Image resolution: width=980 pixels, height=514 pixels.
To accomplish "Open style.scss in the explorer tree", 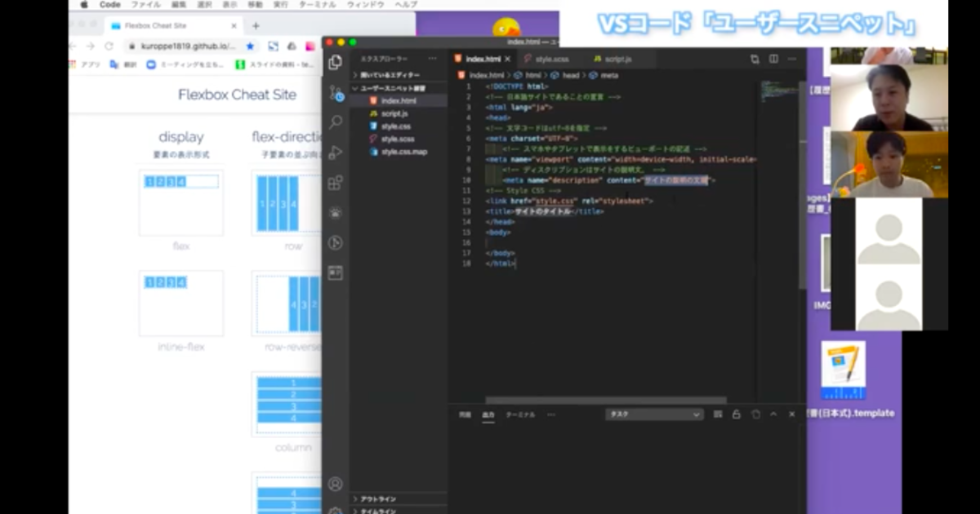I will tap(399, 140).
